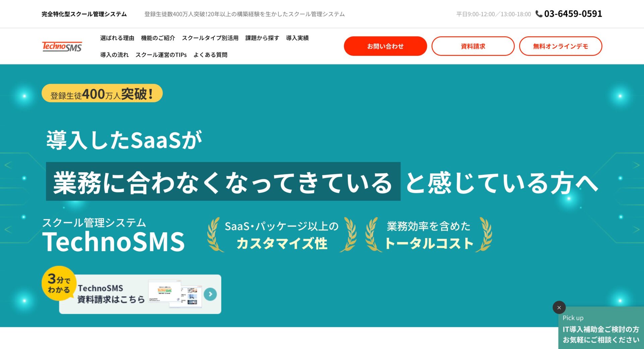Open 機能のご紹介 menu item

pos(158,38)
